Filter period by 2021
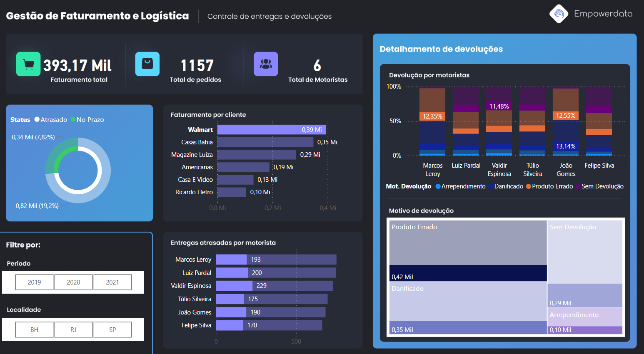This screenshot has width=644, height=354. pyautogui.click(x=112, y=282)
